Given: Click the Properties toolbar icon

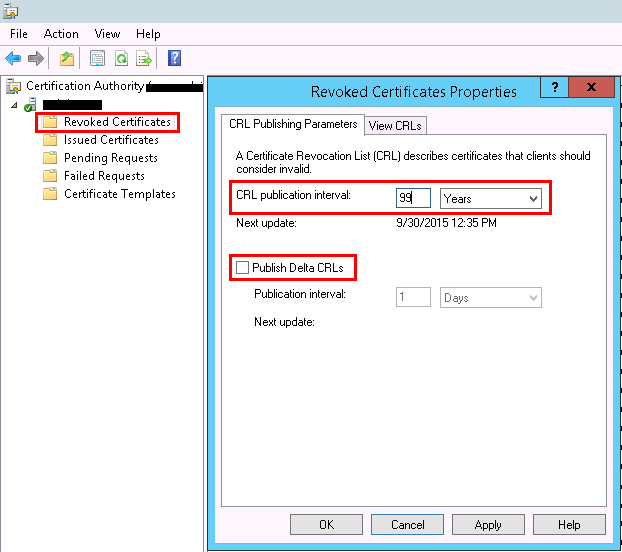Looking at the screenshot, I should coord(97,58).
